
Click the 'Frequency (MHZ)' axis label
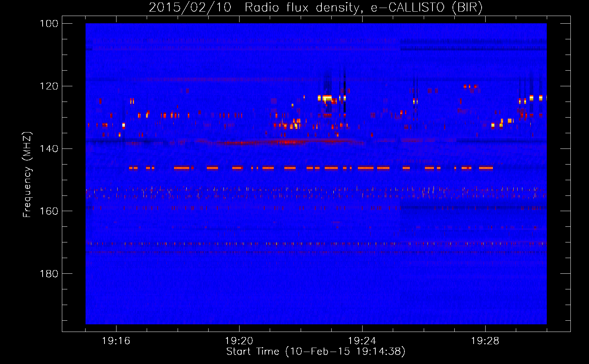click(x=27, y=174)
